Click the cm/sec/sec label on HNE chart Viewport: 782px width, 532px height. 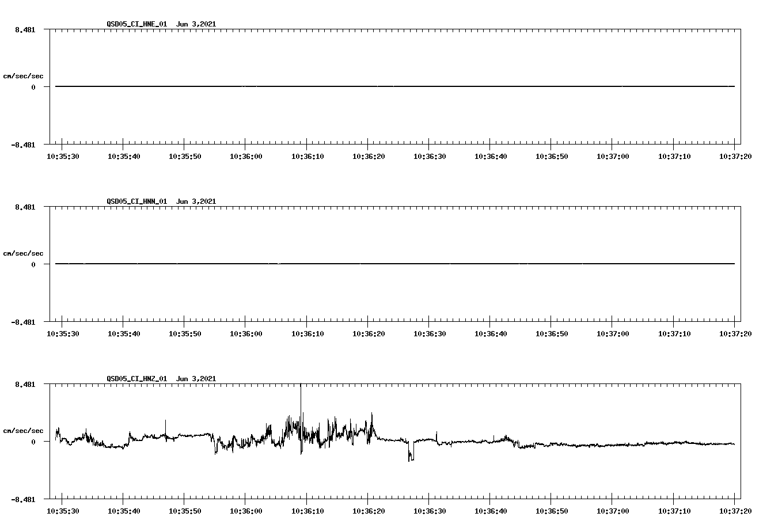pos(23,76)
